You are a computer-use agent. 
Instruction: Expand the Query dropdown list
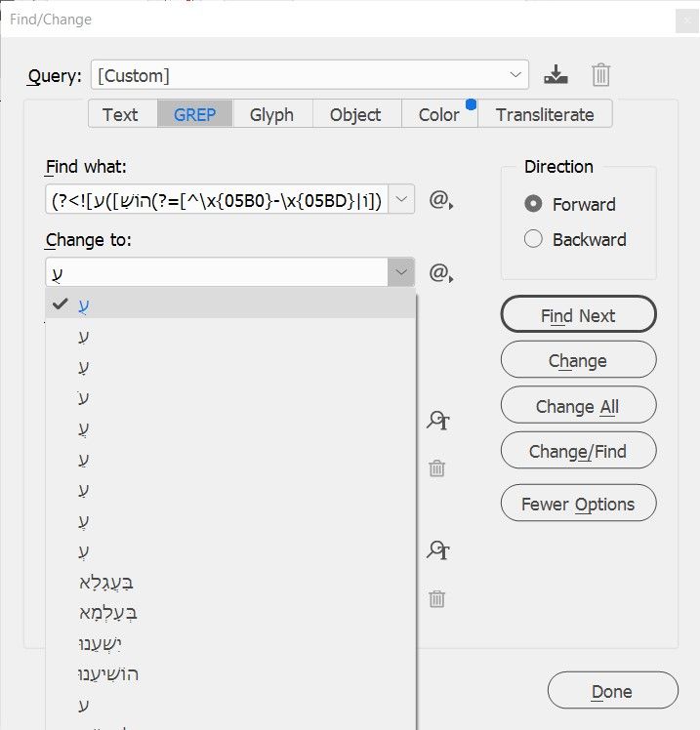coord(515,75)
